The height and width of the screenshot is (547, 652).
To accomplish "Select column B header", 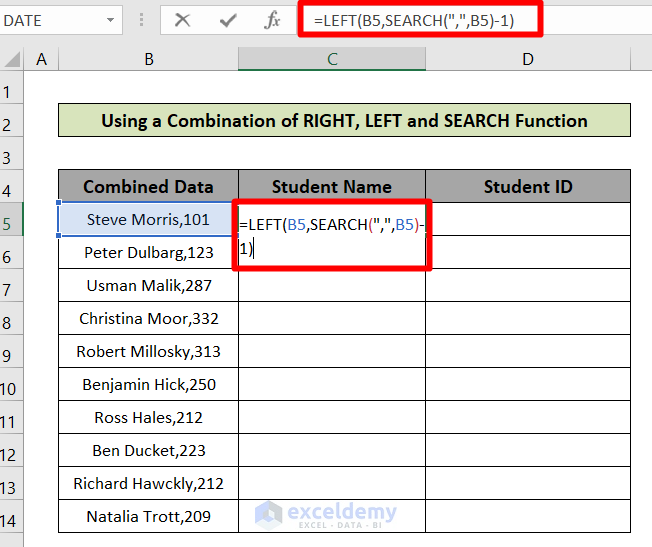I will pos(148,60).
